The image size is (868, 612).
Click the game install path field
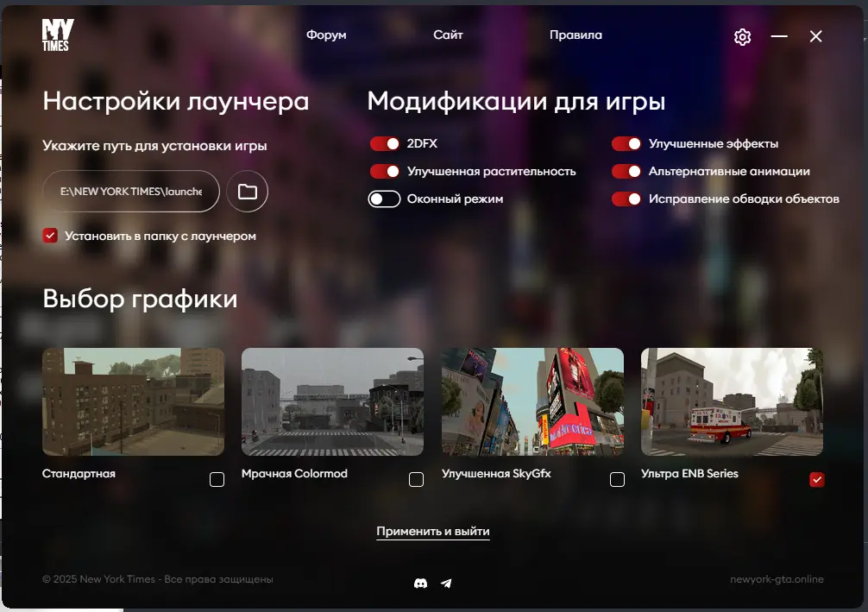[131, 192]
